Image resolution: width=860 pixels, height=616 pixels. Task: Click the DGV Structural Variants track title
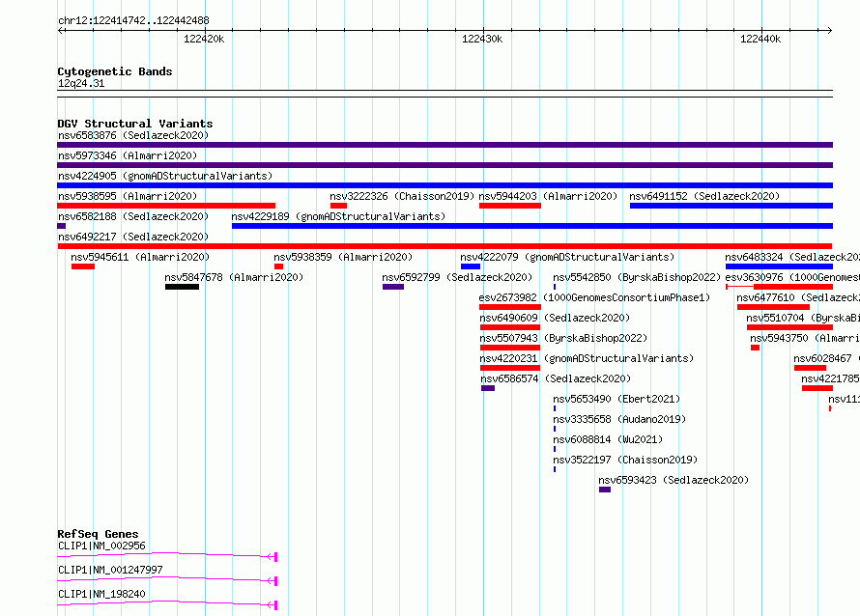135,124
